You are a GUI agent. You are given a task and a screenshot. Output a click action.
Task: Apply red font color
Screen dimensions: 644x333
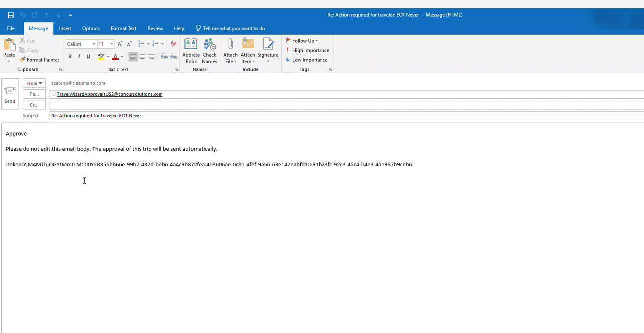point(115,57)
